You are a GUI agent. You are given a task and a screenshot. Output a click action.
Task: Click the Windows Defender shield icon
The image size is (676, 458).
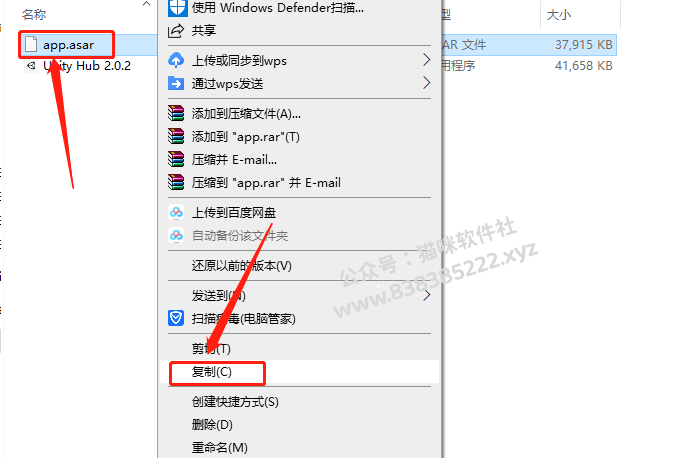click(177, 8)
